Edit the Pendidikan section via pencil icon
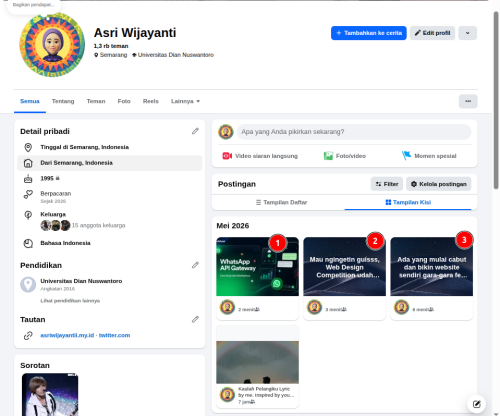500x416 pixels. point(195,265)
